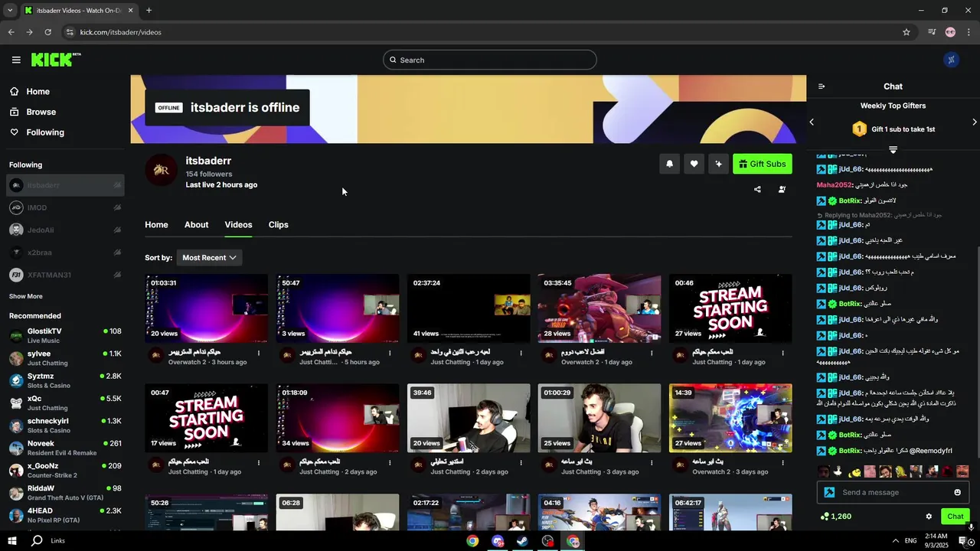Expand the pinned gifter details arrow

(893, 150)
